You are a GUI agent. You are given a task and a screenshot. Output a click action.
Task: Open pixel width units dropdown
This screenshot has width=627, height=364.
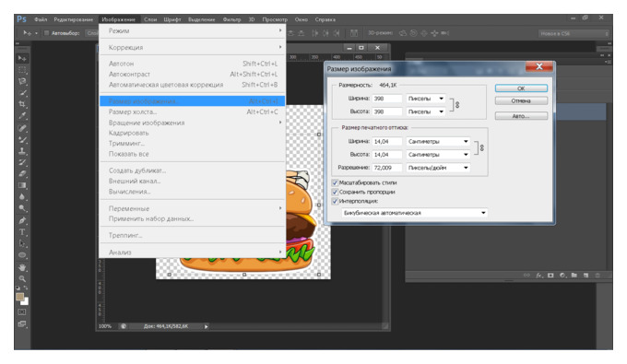[426, 99]
